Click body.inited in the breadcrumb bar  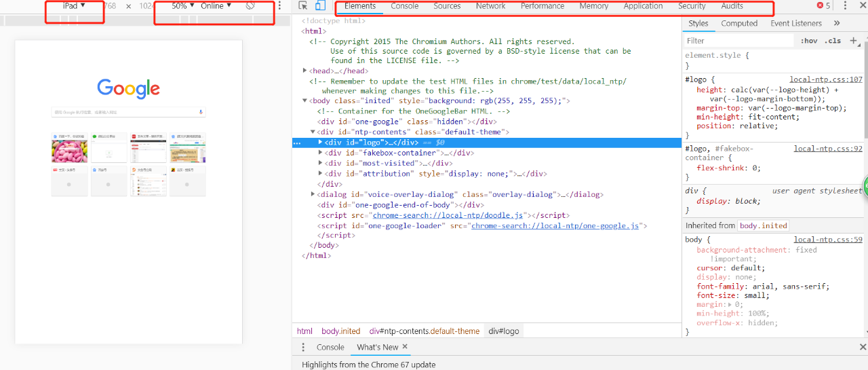tap(341, 331)
